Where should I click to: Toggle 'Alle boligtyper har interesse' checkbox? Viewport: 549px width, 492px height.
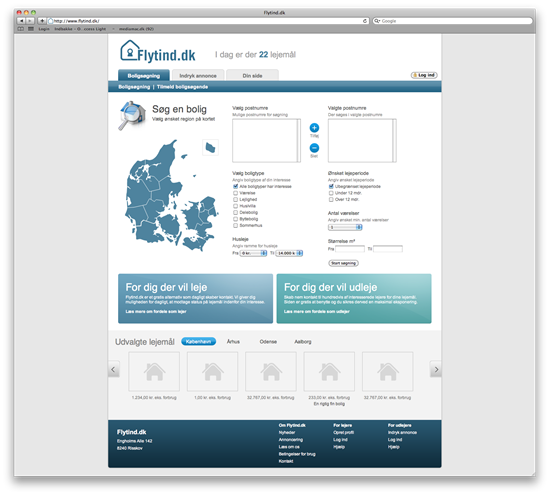pos(236,186)
